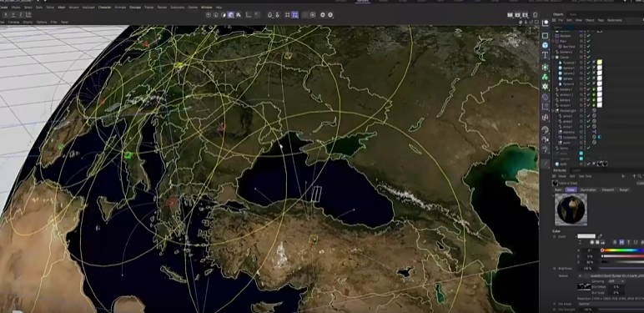Viewport: 644px width, 313px height.
Task: Click the HSV color mode button
Action: pos(621,242)
